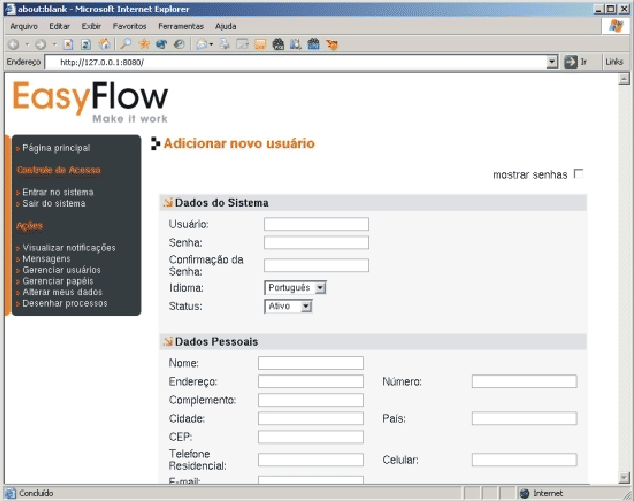Open the Search magnifier icon
The height and width of the screenshot is (502, 634).
(x=126, y=44)
